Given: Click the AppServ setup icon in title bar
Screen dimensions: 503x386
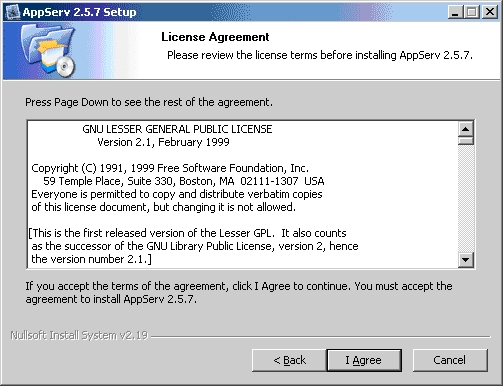Looking at the screenshot, I should pos(13,12).
